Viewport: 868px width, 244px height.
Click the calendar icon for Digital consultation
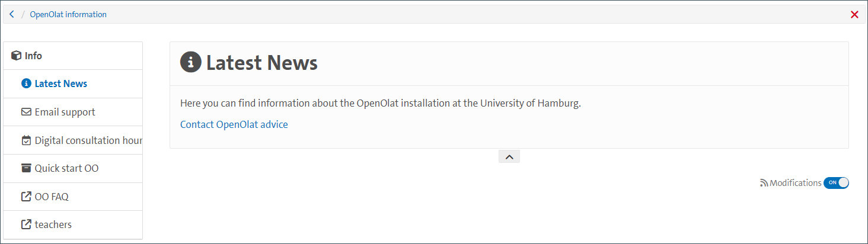click(26, 140)
